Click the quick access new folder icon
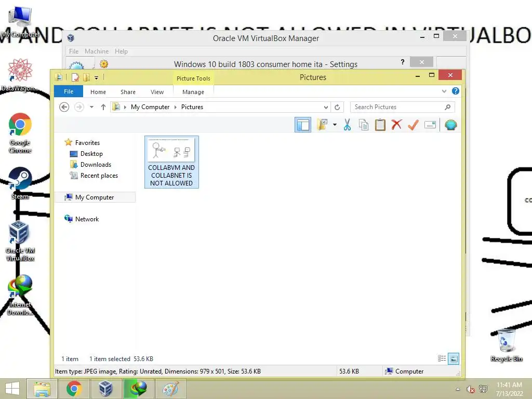Image resolution: width=532 pixels, height=399 pixels. pos(87,77)
